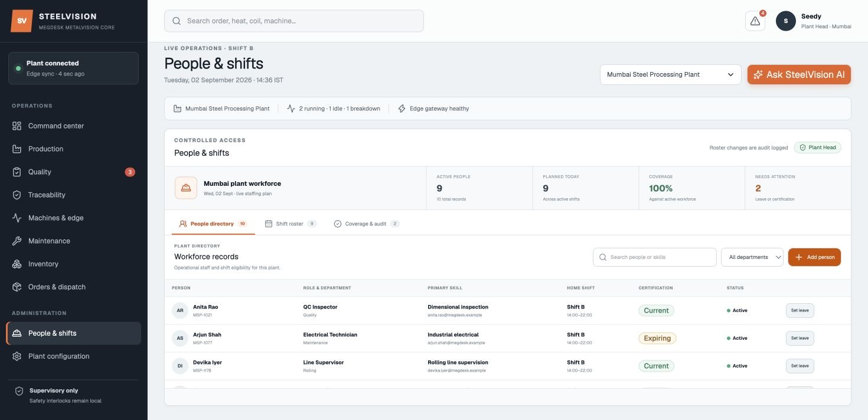Open People & shifts in the sidebar

click(74, 333)
